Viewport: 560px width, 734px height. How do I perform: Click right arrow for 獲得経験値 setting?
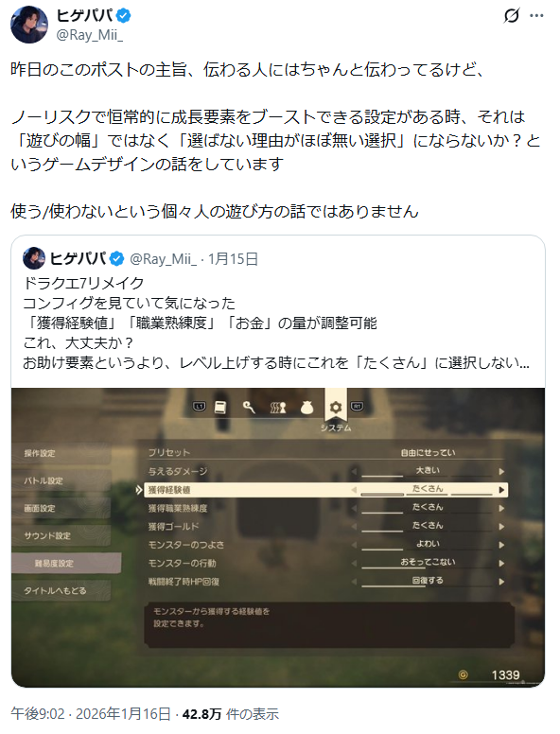click(x=501, y=490)
